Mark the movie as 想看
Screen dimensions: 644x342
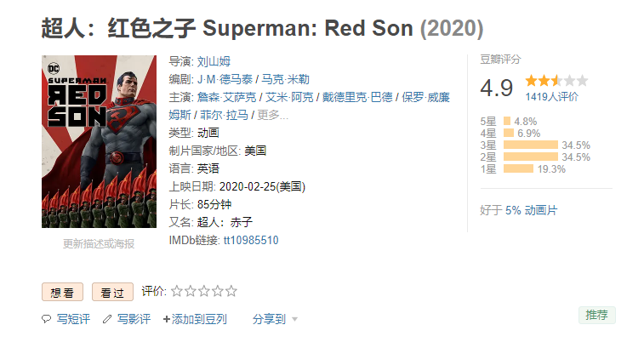pyautogui.click(x=62, y=292)
